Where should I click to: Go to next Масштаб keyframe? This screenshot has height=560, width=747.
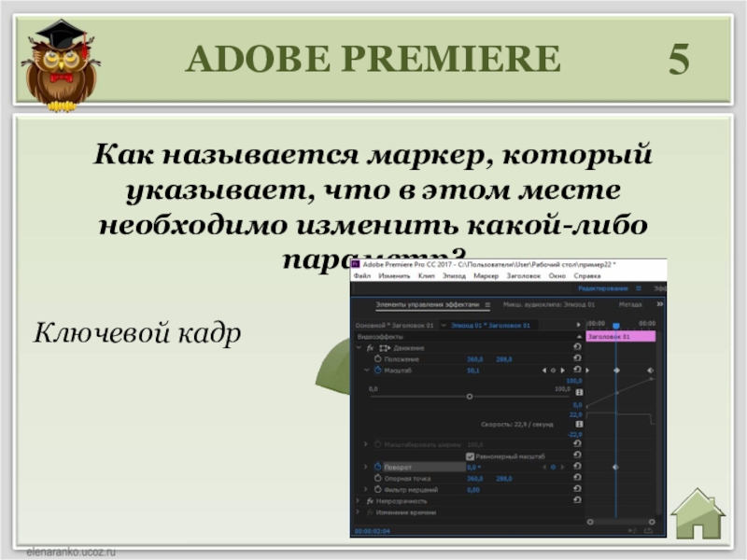click(x=563, y=370)
